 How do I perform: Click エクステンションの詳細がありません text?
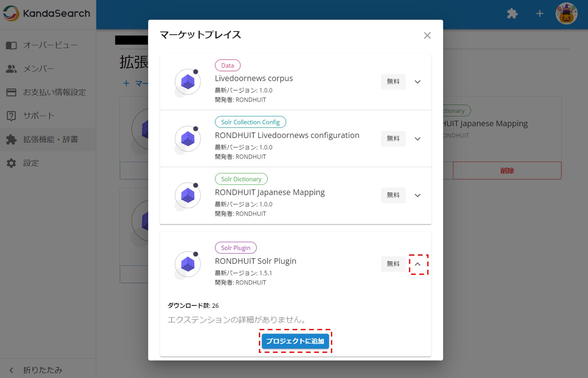tap(237, 320)
